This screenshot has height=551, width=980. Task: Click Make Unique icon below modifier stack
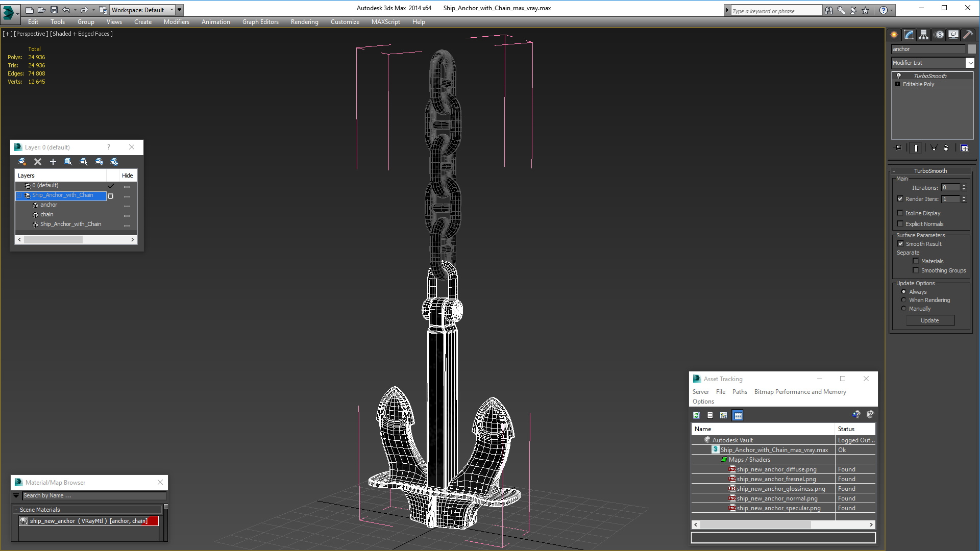tap(934, 148)
